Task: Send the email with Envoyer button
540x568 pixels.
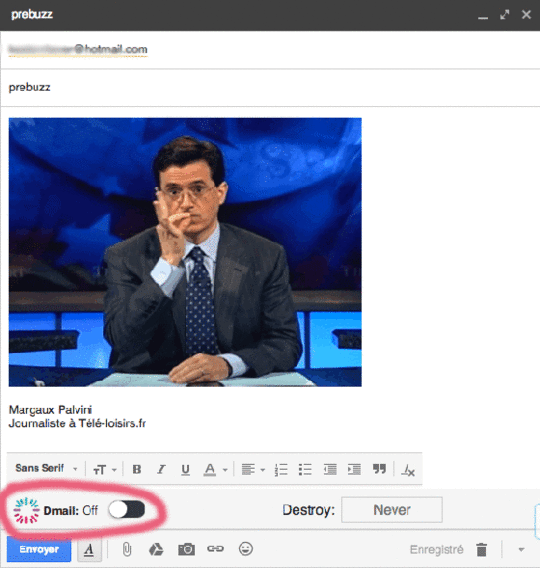Action: point(39,549)
